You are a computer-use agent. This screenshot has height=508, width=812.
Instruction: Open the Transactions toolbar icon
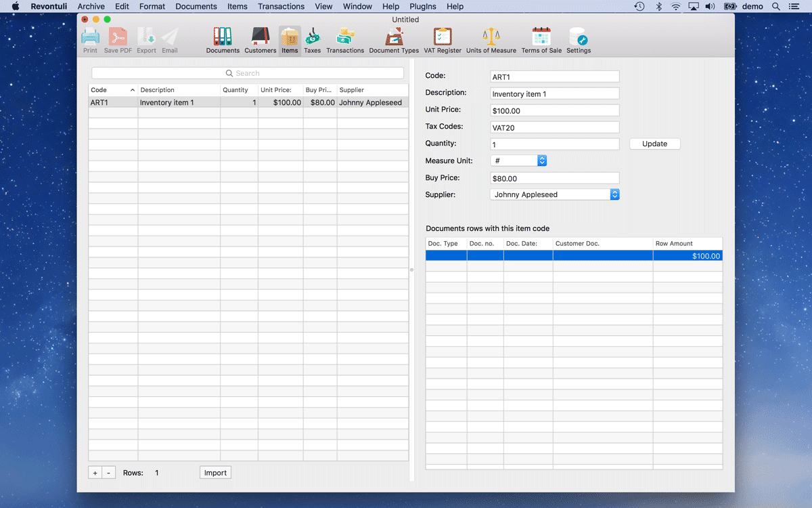[345, 37]
